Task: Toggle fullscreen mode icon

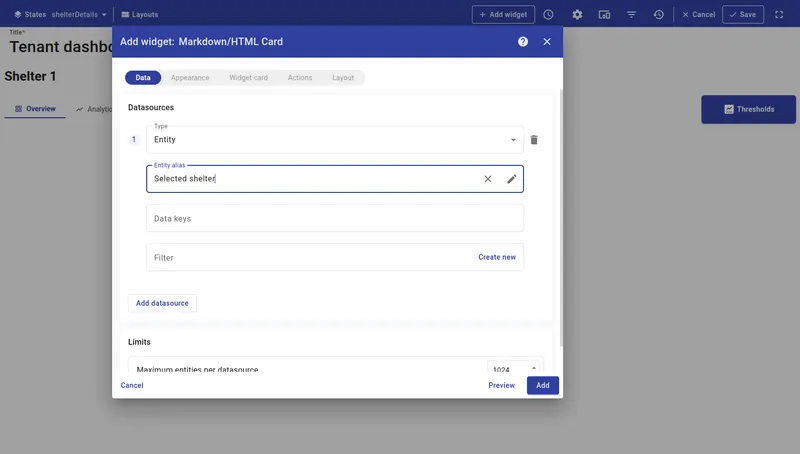Action: coord(779,15)
